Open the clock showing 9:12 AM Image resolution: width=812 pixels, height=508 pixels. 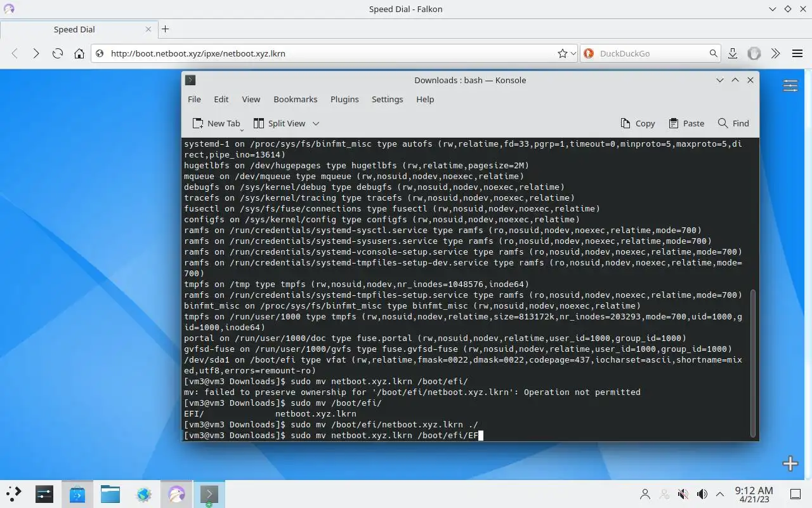click(754, 494)
